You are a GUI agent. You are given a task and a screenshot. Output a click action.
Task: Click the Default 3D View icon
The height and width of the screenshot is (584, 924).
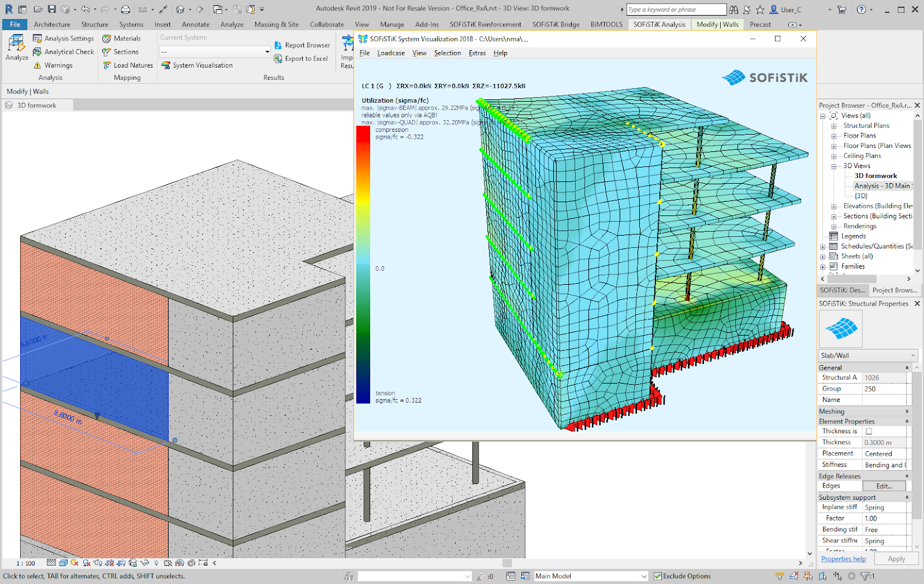(180, 9)
